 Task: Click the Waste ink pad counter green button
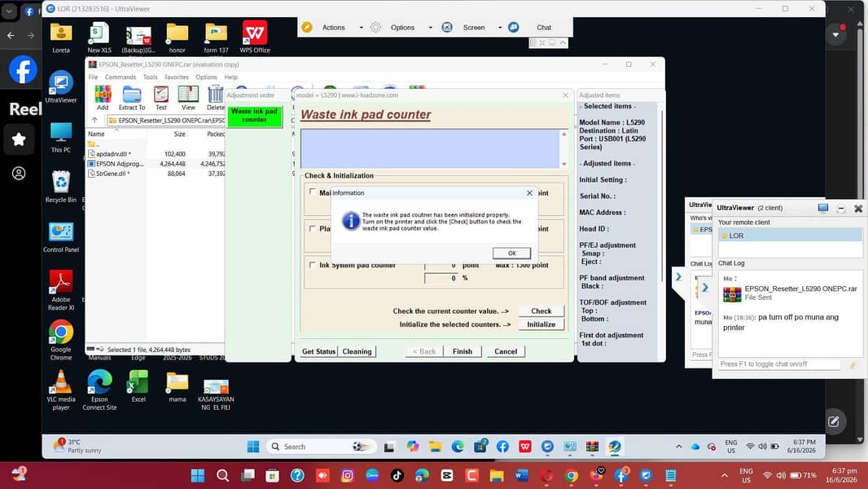click(254, 116)
